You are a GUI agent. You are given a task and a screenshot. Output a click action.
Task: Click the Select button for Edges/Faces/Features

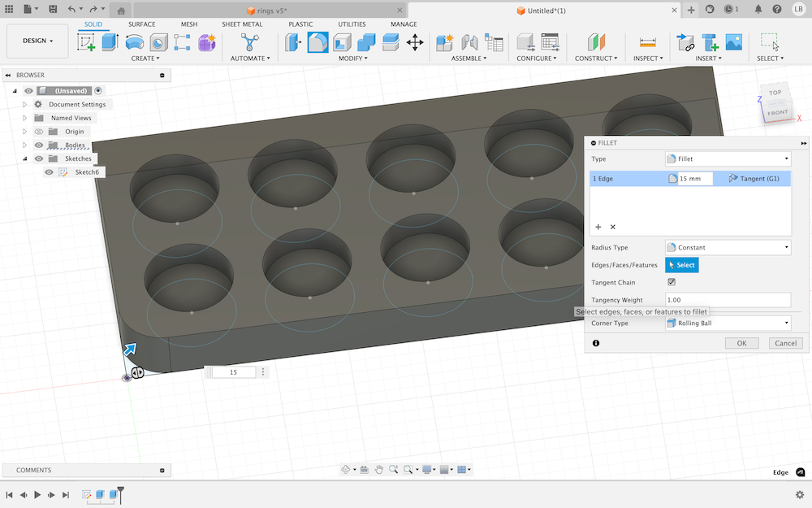681,265
